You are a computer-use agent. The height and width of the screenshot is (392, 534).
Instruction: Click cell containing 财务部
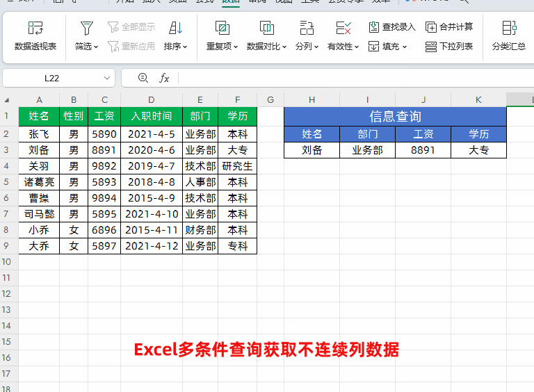(200, 230)
